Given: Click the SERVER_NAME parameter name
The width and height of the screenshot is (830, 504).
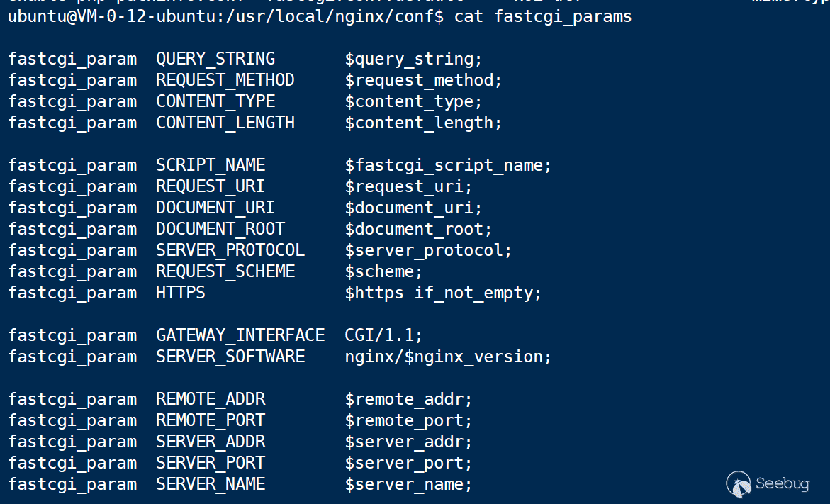Looking at the screenshot, I should (211, 484).
